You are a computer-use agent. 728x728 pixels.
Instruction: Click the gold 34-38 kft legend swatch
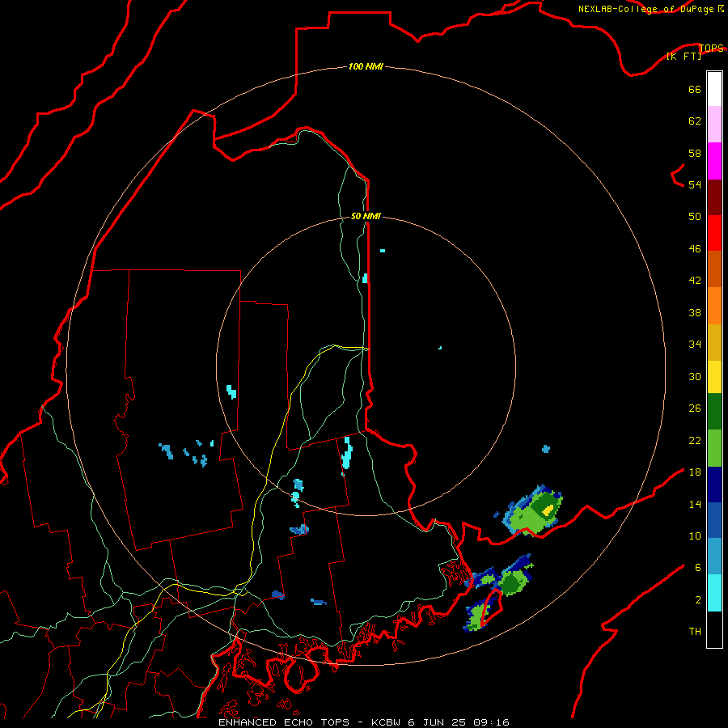714,343
